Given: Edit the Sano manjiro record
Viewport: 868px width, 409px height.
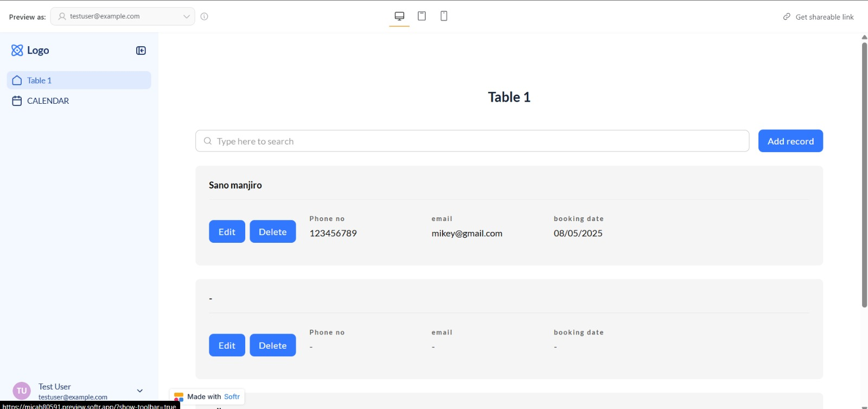Looking at the screenshot, I should [227, 231].
